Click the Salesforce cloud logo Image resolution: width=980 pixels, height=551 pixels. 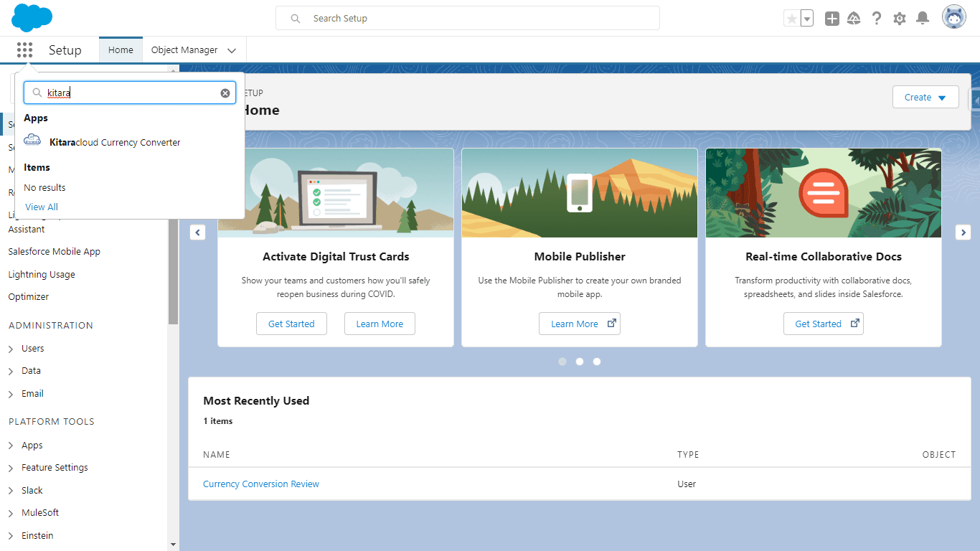pyautogui.click(x=32, y=18)
